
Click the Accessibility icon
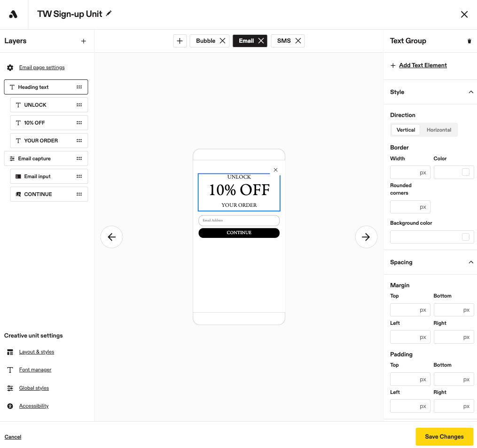(10, 406)
